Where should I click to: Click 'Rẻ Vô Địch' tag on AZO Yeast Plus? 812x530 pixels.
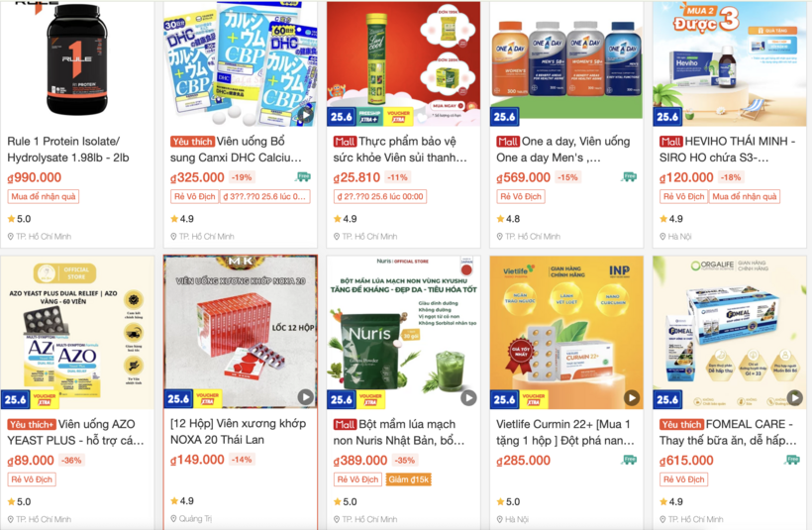point(32,479)
